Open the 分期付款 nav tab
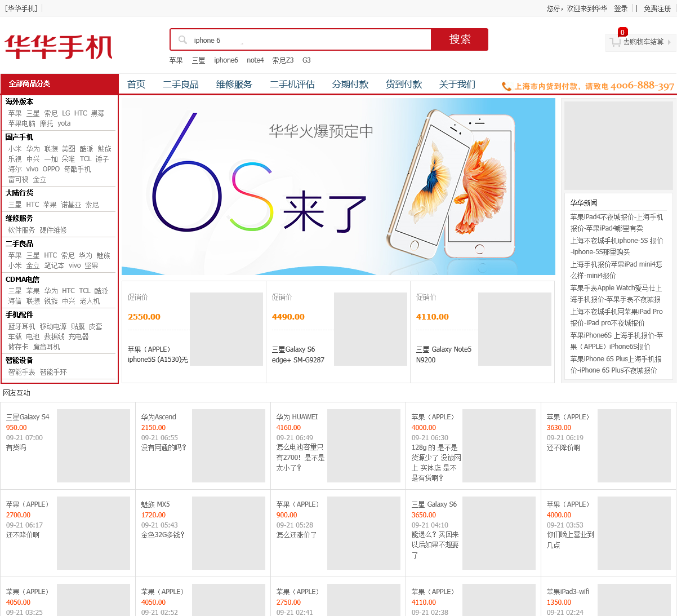Image resolution: width=677 pixels, height=616 pixels. 350,85
